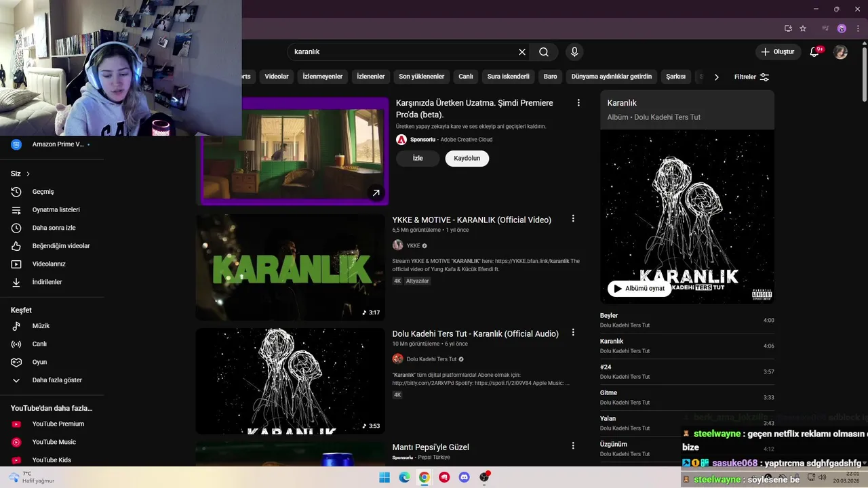Select the Baro filter chip
Viewport: 868px width, 488px height.
tap(551, 77)
